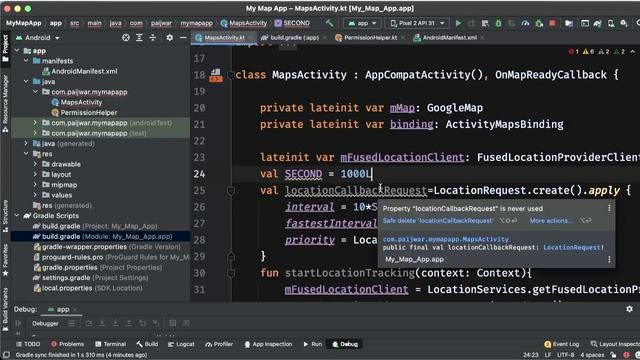Click the More actions... link
This screenshot has height=360, width=640.
click(551, 221)
